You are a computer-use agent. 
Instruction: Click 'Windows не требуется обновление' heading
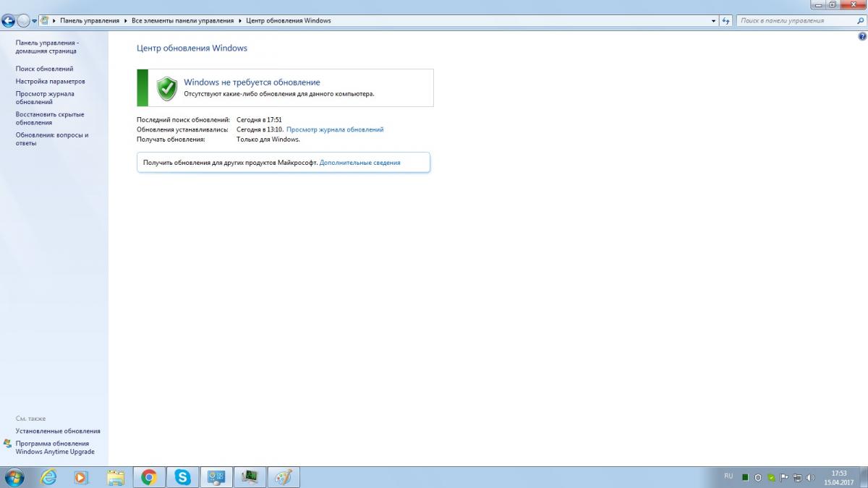pyautogui.click(x=252, y=82)
